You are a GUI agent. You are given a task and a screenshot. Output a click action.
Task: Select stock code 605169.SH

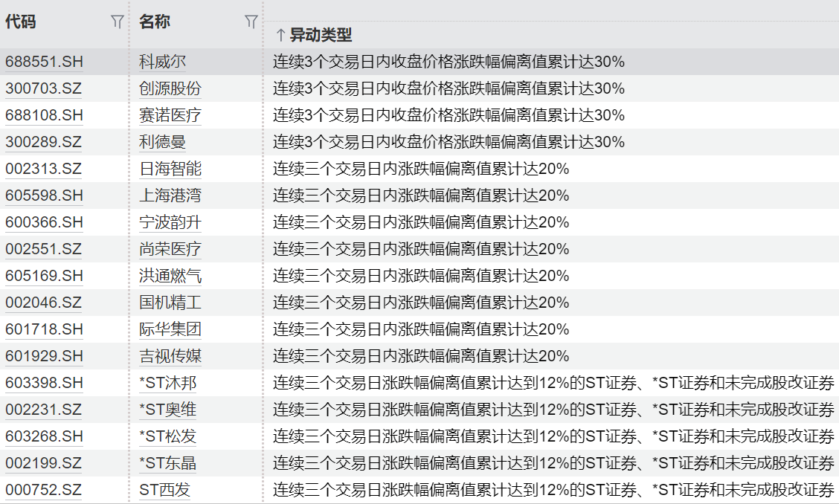click(44, 276)
